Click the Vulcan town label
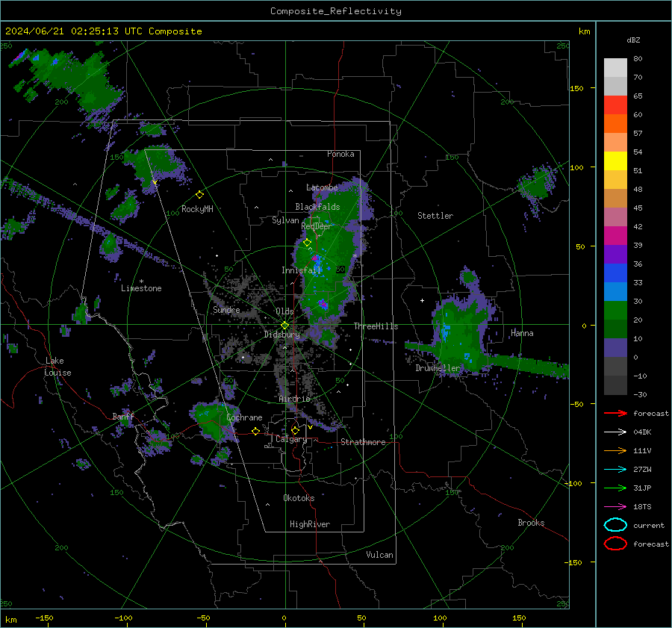This screenshot has width=672, height=628. pyautogui.click(x=380, y=555)
